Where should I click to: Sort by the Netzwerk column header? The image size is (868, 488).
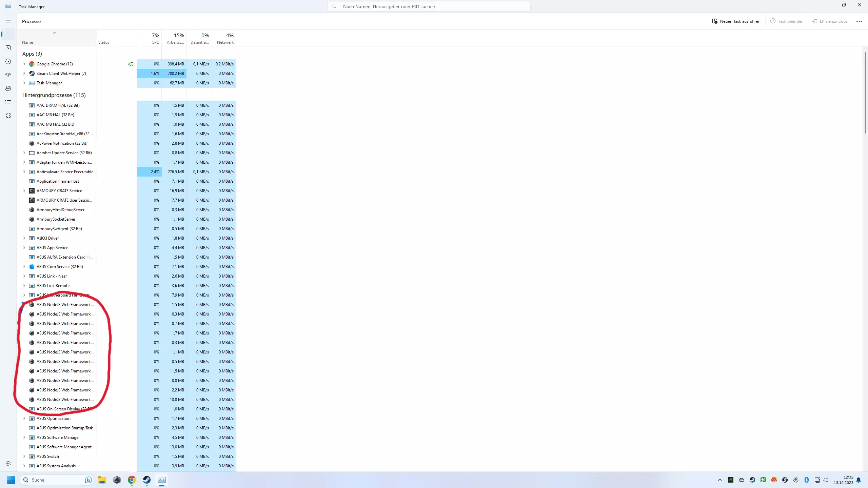click(223, 38)
